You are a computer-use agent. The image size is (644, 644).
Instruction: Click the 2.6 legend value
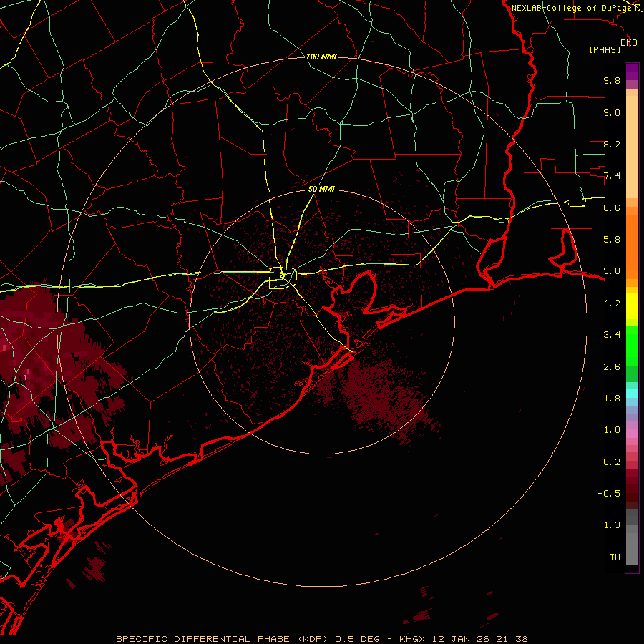pyautogui.click(x=612, y=367)
